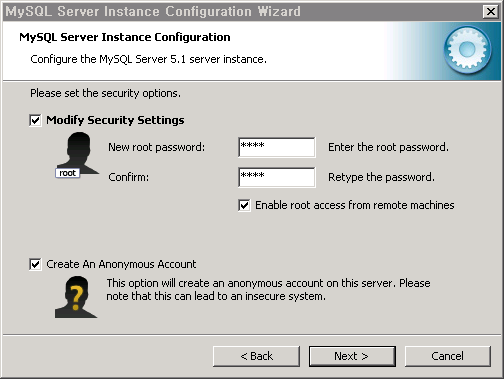
Task: Uncheck Enable root access from remote machines
Action: 244,205
